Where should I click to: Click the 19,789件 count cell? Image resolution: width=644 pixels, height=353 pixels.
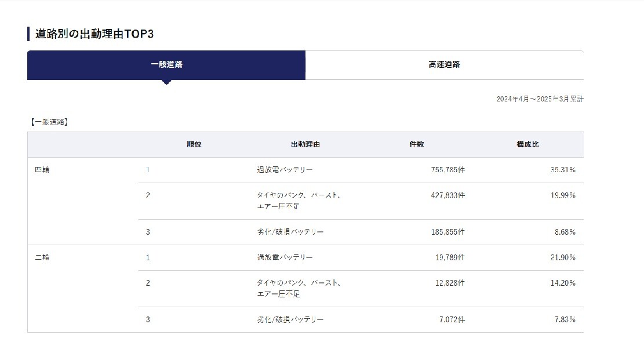coord(450,257)
